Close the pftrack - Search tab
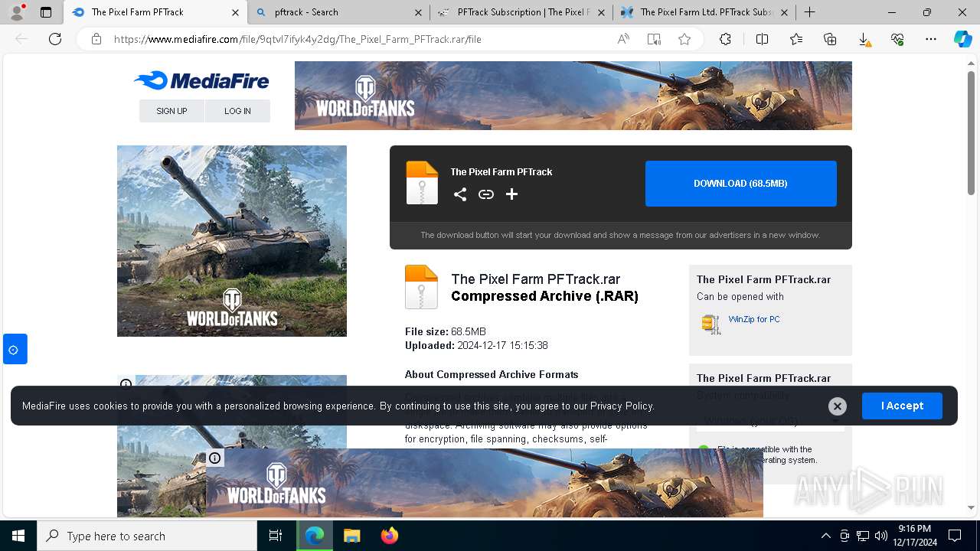Screen dimensions: 980x551 click(x=418, y=12)
